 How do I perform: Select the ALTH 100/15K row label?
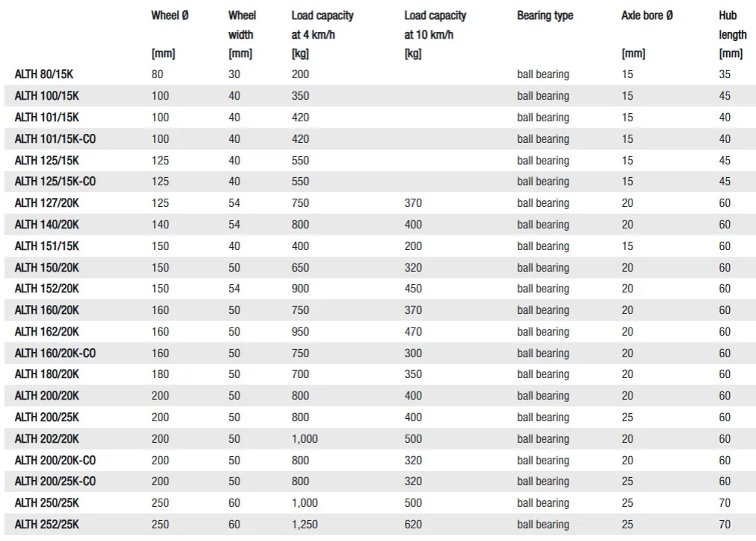click(x=47, y=95)
